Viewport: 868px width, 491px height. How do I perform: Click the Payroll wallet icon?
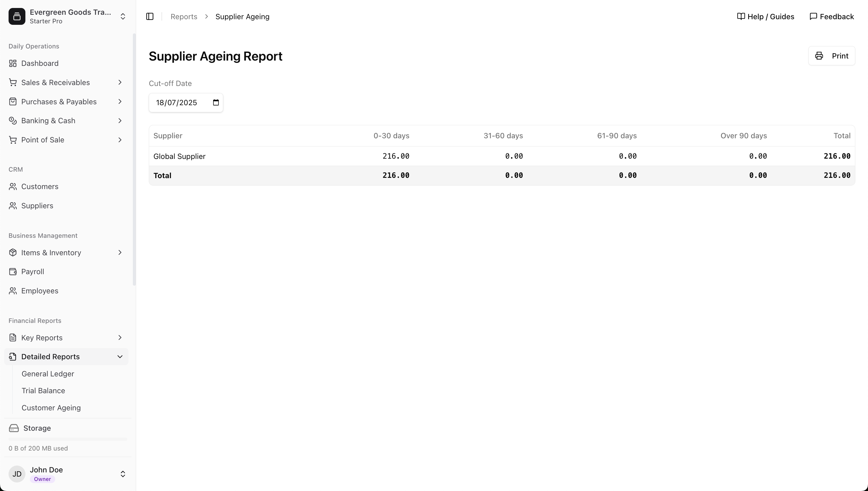point(13,272)
